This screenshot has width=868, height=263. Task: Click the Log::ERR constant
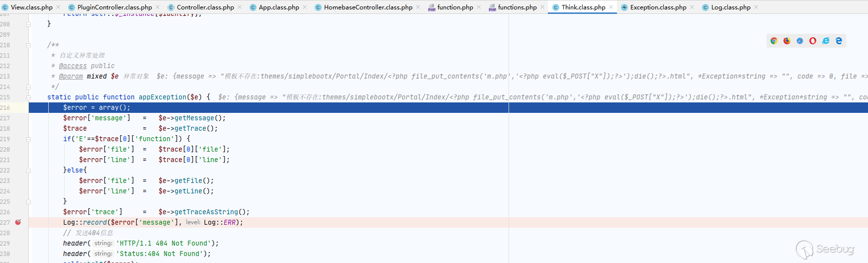point(220,222)
